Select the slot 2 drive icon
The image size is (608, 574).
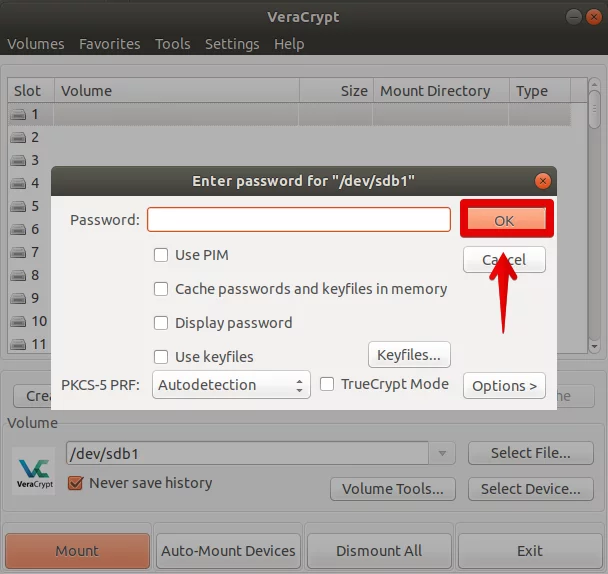point(18,137)
